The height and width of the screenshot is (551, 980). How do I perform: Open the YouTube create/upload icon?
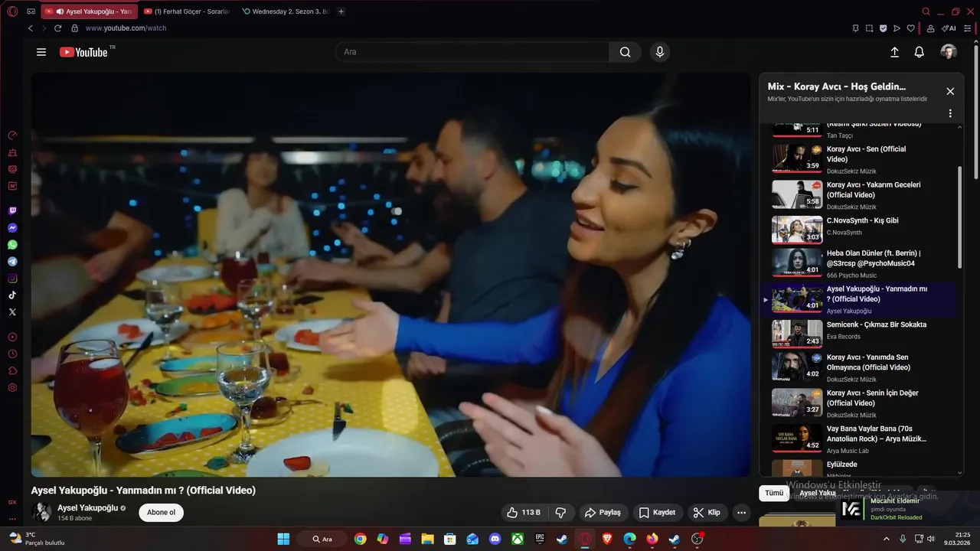894,52
